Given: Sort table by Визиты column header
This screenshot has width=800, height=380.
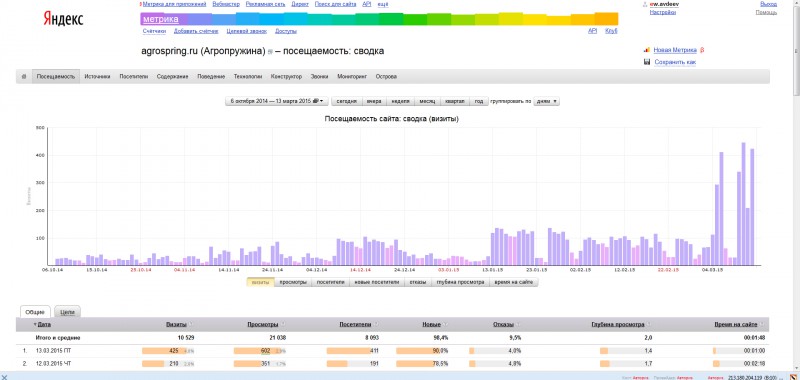Looking at the screenshot, I should [x=176, y=324].
